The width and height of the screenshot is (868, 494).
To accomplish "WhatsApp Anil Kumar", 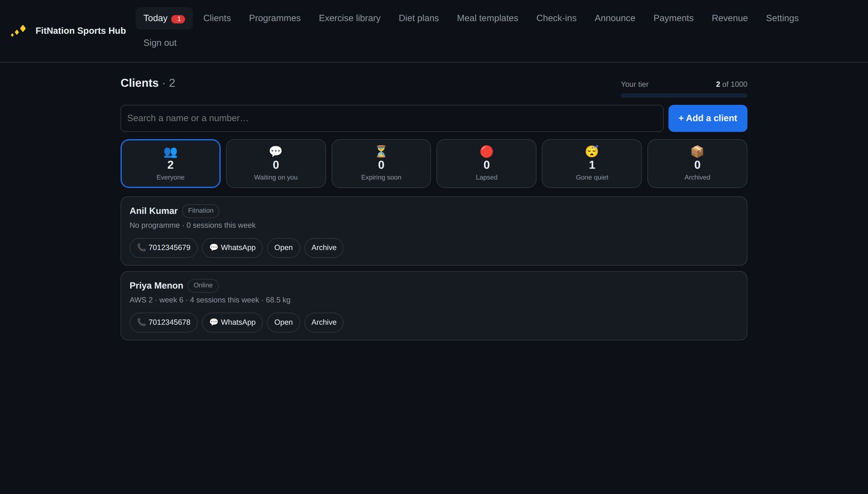I will tap(232, 248).
